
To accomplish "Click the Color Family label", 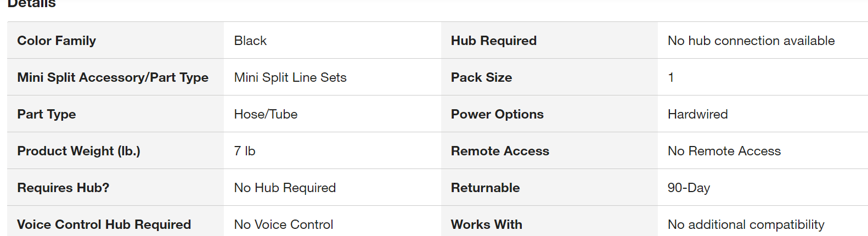I will (x=57, y=41).
